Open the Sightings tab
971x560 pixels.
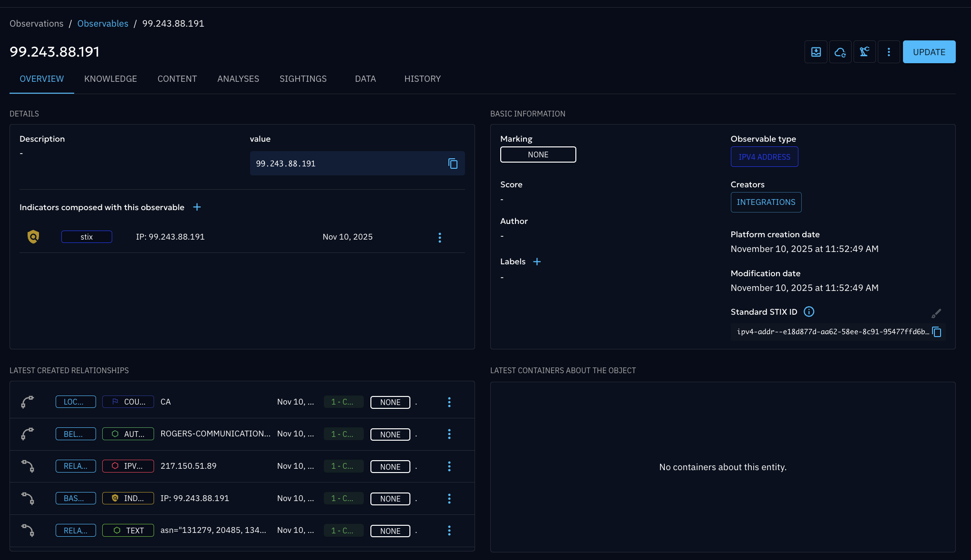pos(303,79)
